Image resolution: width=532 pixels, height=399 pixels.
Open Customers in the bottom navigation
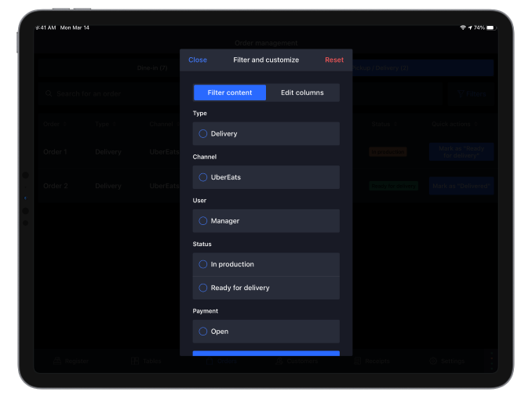click(297, 361)
